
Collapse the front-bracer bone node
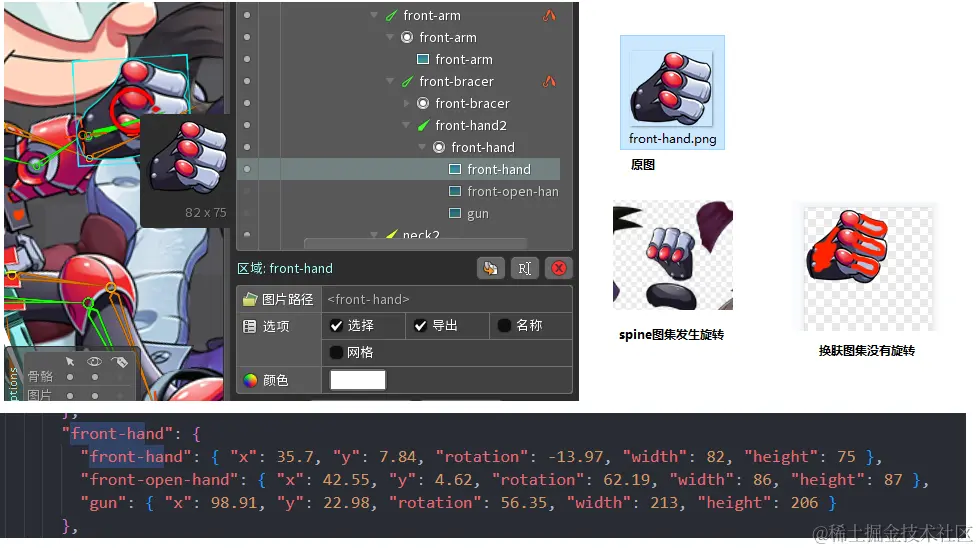[x=390, y=81]
